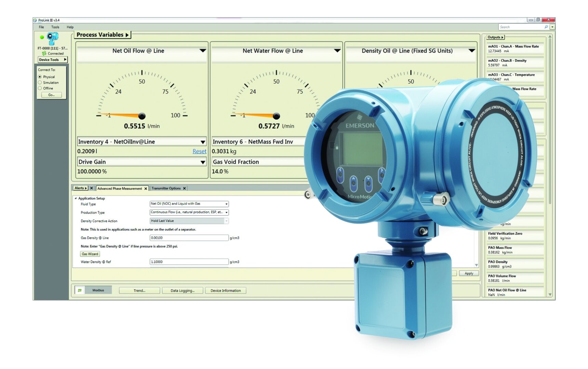Image resolution: width=588 pixels, height=369 pixels.
Task: Click the Device Information button
Action: pyautogui.click(x=226, y=290)
